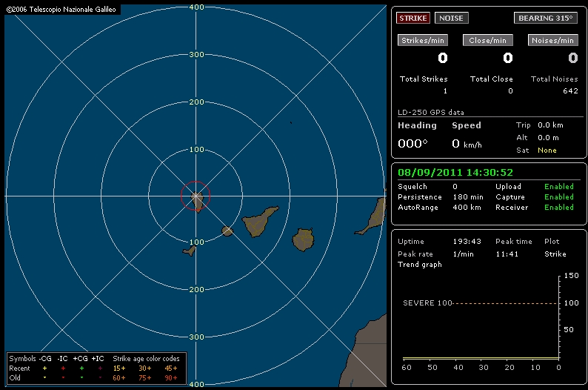Click the red Recent -IC symbol in legend
The height and width of the screenshot is (390, 588).
(x=63, y=368)
